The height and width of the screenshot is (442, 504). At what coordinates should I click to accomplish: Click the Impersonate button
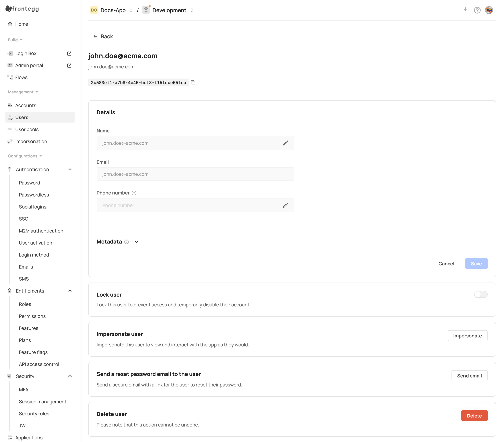click(467, 335)
